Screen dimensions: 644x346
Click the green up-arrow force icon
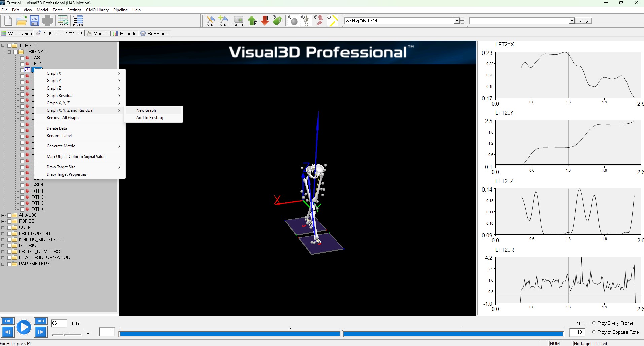coord(252,21)
